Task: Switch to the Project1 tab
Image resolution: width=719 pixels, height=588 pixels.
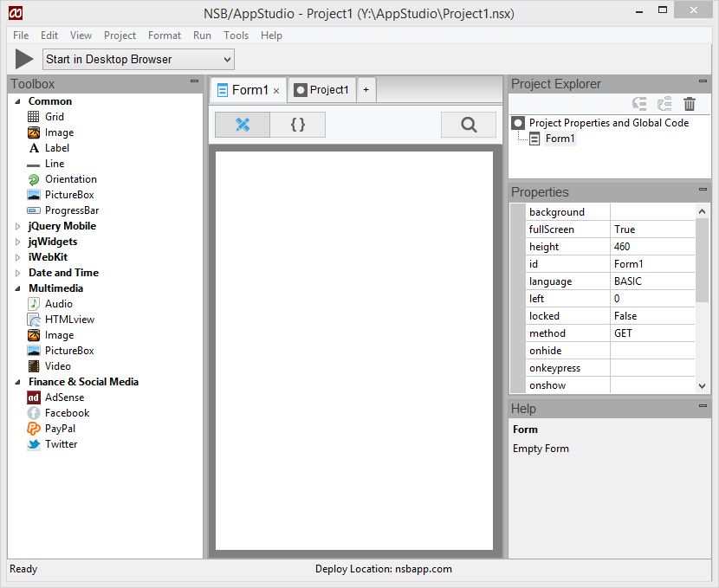Action: (321, 90)
